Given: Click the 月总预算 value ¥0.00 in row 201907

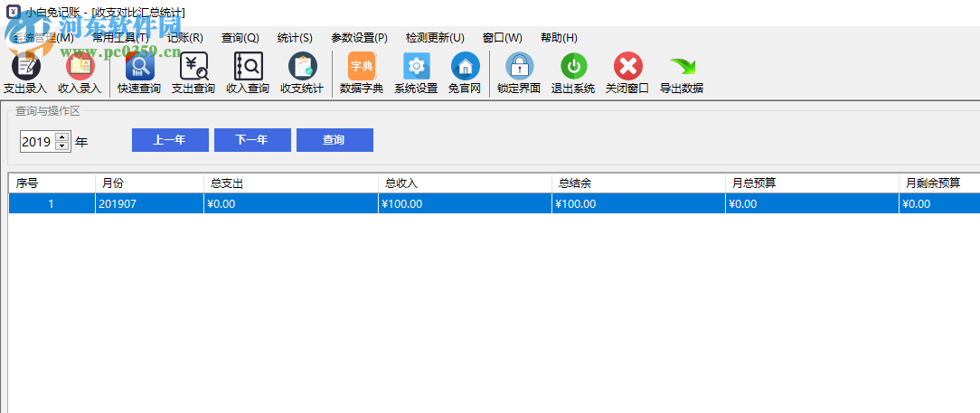Looking at the screenshot, I should click(x=813, y=203).
